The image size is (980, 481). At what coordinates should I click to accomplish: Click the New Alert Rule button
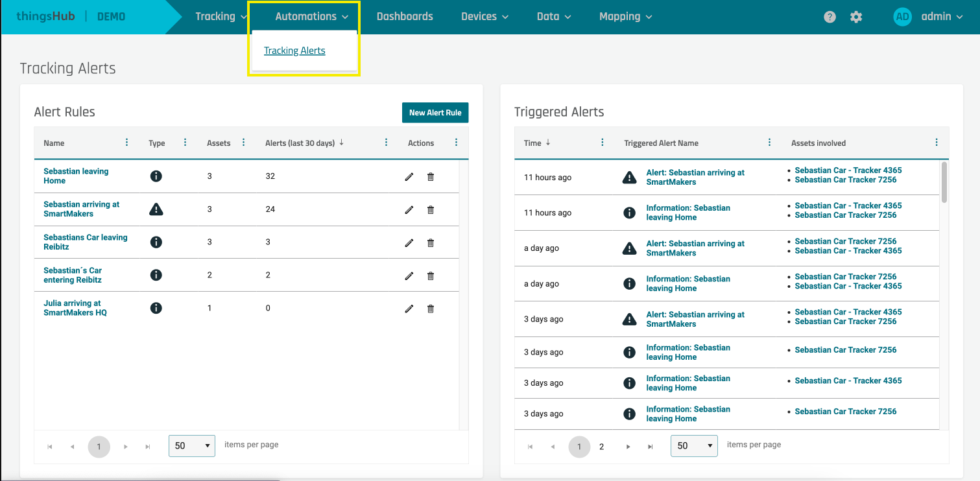click(435, 113)
